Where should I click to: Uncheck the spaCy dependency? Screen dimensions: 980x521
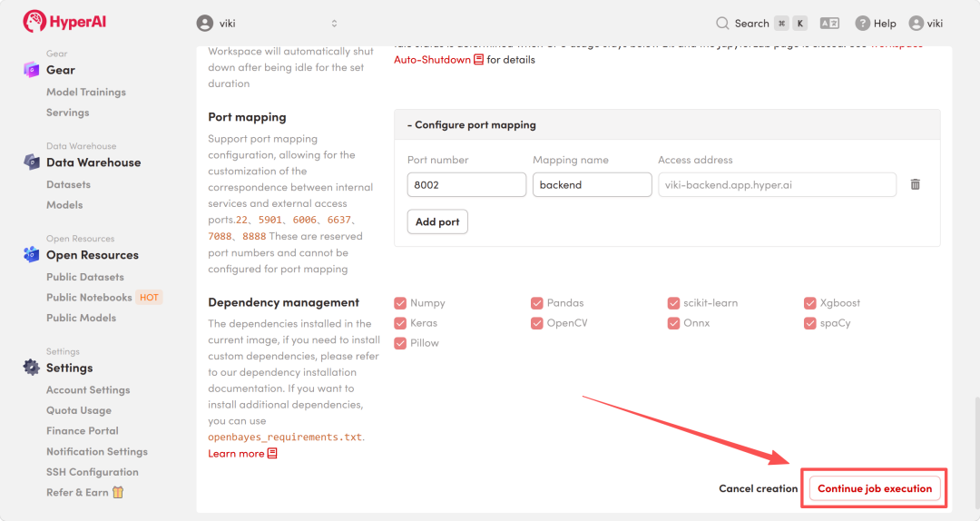[810, 323]
